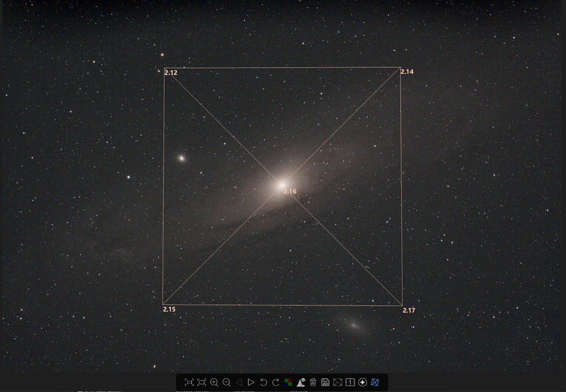
Task: Toggle the blue crossed-square overlay icon
Action: click(375, 382)
